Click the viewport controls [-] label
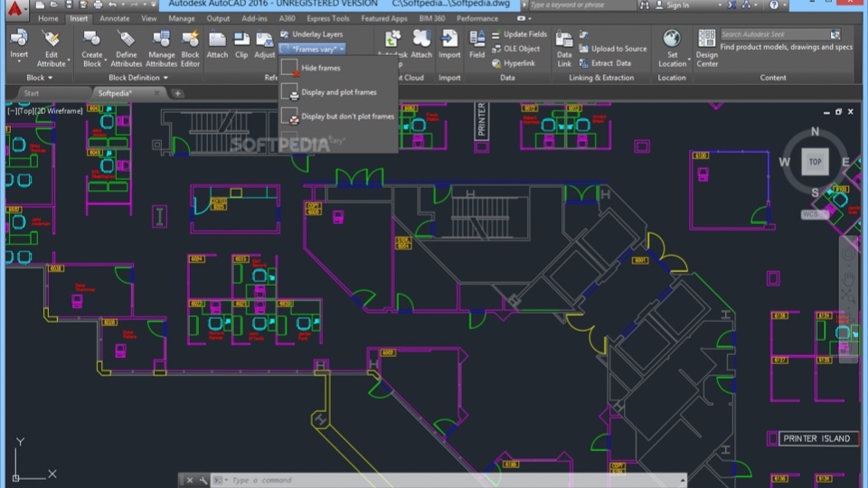This screenshot has height=488, width=868. 12,111
